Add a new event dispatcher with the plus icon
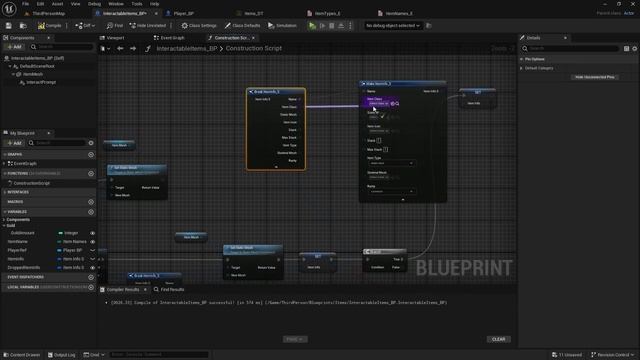Viewport: 640px width, 360px height. pyautogui.click(x=91, y=277)
